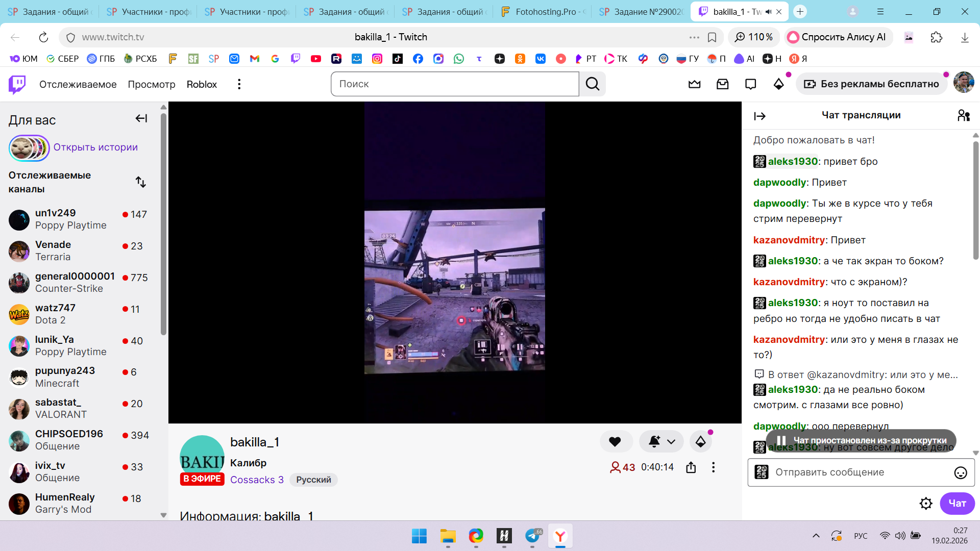Toggle follow heart button for bakilla_1
Screen dimensions: 980x551
click(x=615, y=442)
